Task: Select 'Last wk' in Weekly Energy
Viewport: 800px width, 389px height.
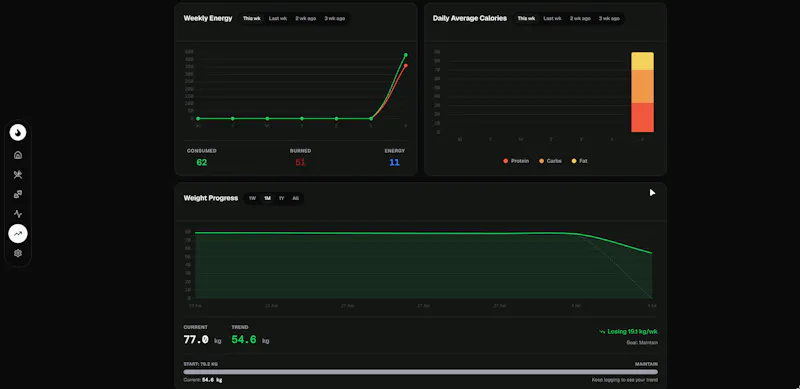Action: pyautogui.click(x=278, y=18)
